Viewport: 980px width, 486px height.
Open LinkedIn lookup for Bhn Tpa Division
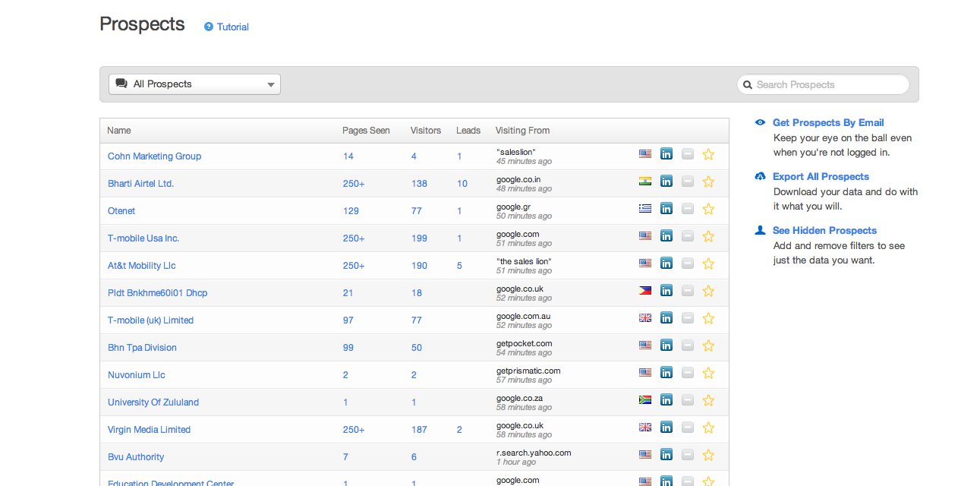pyautogui.click(x=666, y=346)
